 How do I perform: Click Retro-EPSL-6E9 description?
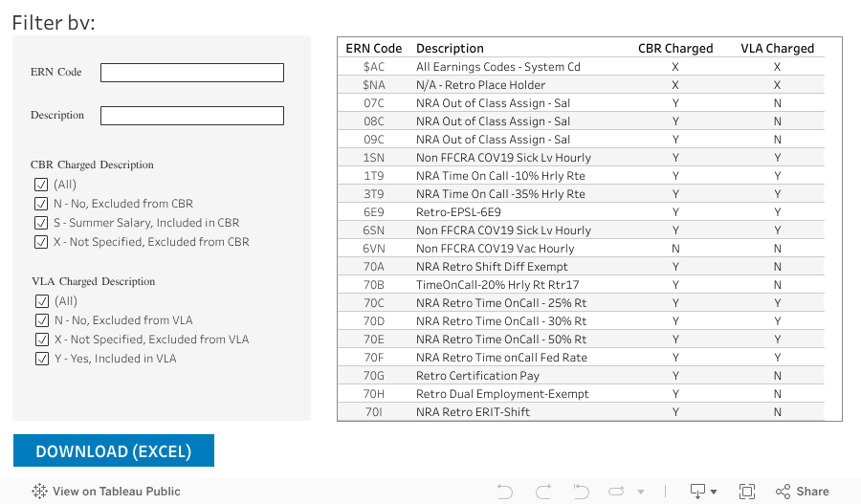(x=458, y=212)
